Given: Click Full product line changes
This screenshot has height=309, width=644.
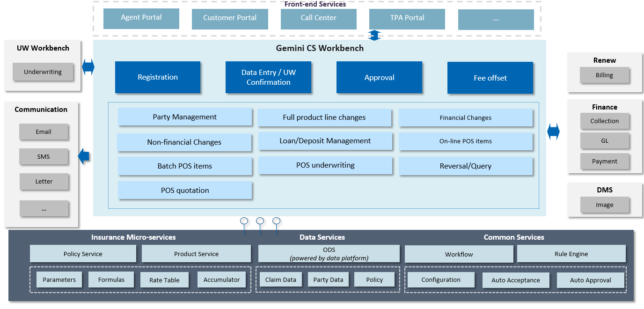Looking at the screenshot, I should (324, 118).
